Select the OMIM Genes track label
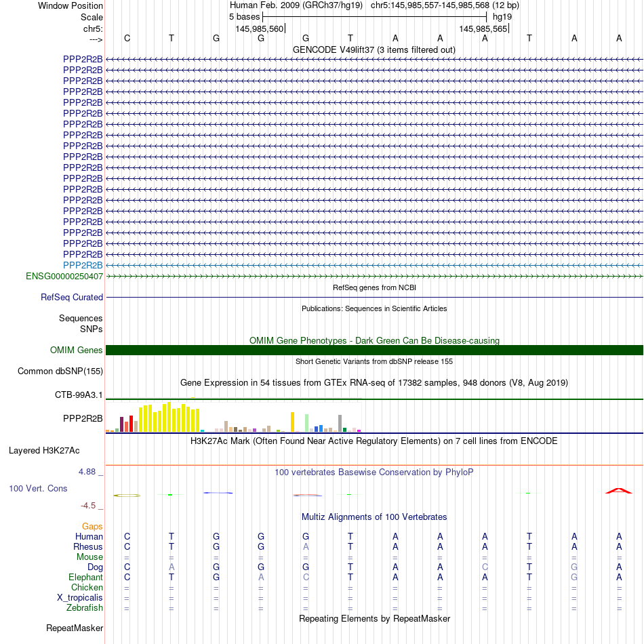This screenshot has height=644, width=644. pos(77,350)
